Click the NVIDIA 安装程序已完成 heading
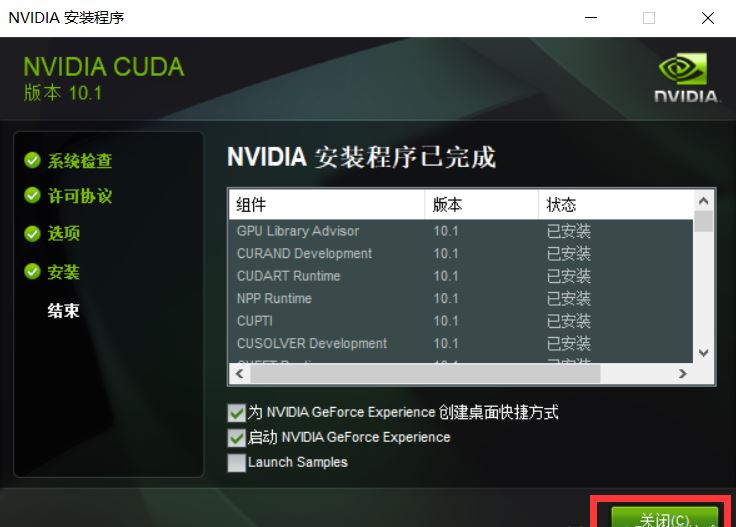The height and width of the screenshot is (527, 736). point(361,157)
